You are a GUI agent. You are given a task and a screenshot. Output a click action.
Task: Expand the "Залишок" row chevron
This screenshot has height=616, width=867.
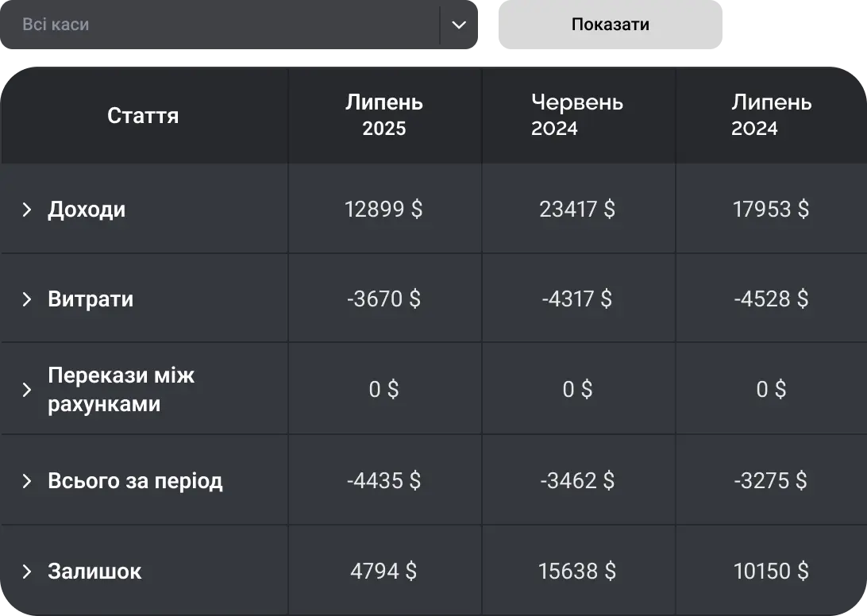(27, 572)
